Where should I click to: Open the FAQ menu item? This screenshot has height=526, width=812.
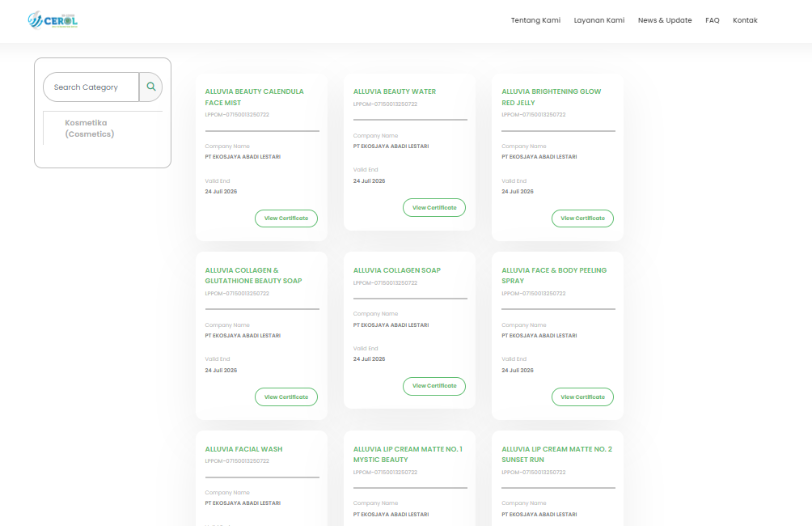[712, 20]
